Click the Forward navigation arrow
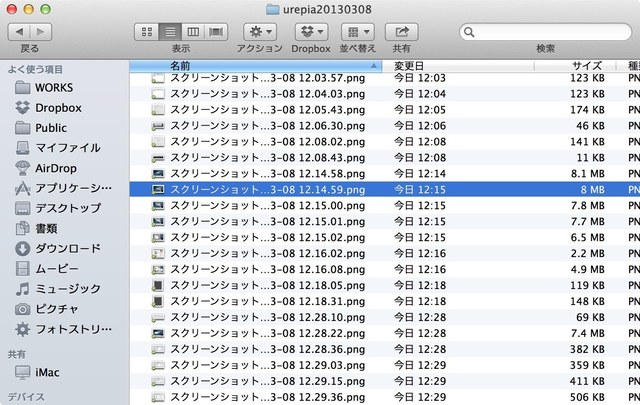 pyautogui.click(x=42, y=32)
